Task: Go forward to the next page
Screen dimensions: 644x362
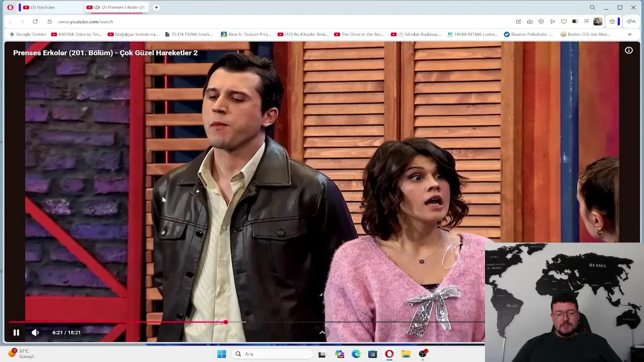Action: pos(23,22)
